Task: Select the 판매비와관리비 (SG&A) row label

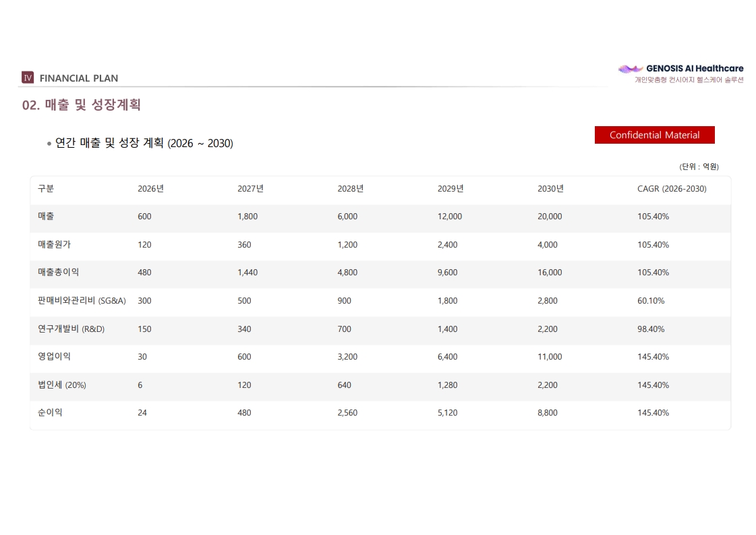Action: click(x=82, y=300)
